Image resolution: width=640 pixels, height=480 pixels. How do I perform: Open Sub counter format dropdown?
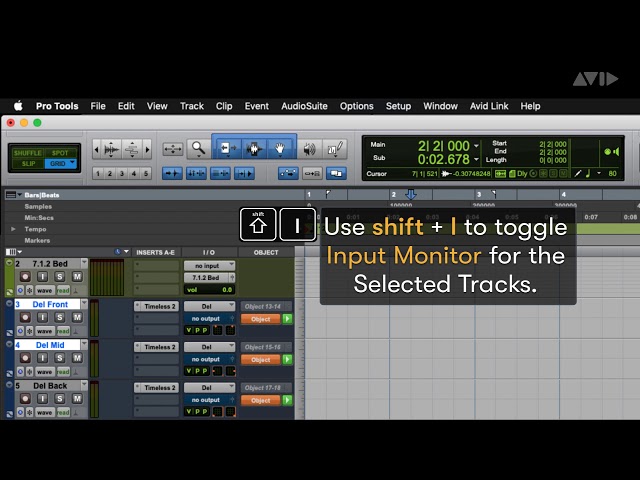(x=476, y=159)
